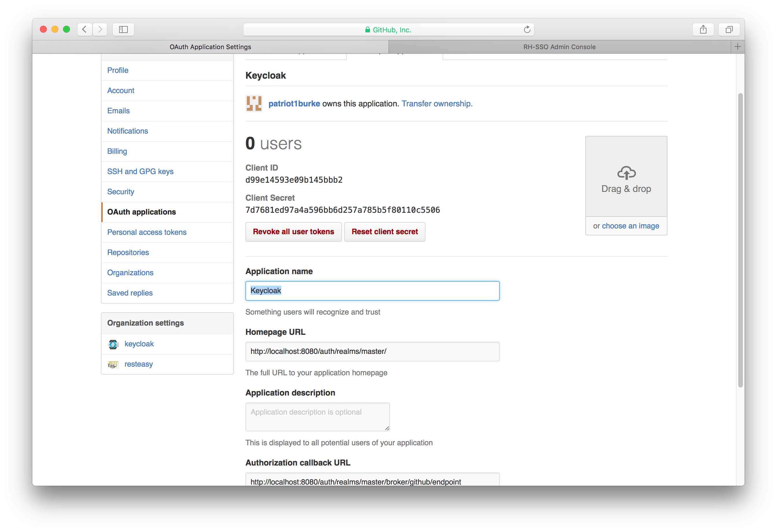Switch to RH-SSO Admin Console tab
Screen dimensions: 777x532
(559, 47)
